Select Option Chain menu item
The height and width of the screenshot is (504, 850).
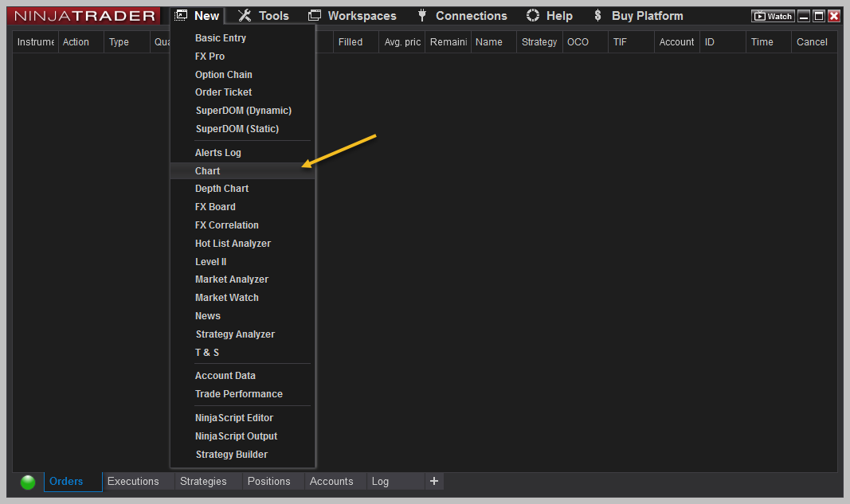click(x=224, y=75)
